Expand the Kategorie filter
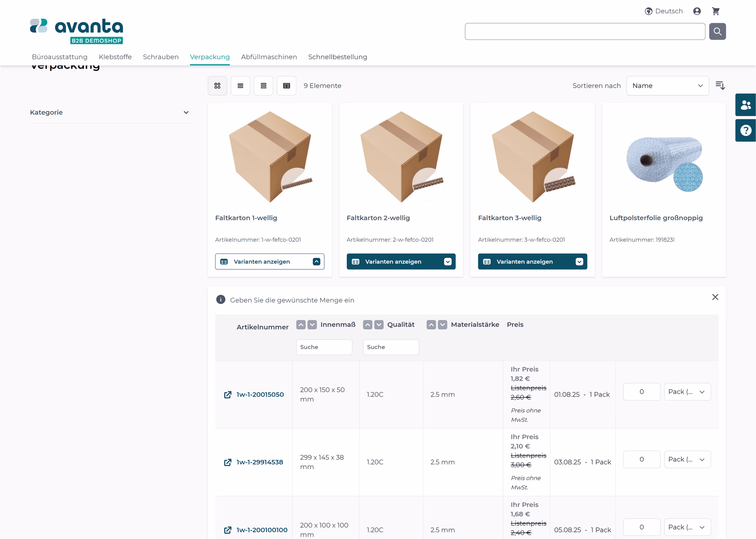The height and width of the screenshot is (539, 756). pyautogui.click(x=111, y=113)
